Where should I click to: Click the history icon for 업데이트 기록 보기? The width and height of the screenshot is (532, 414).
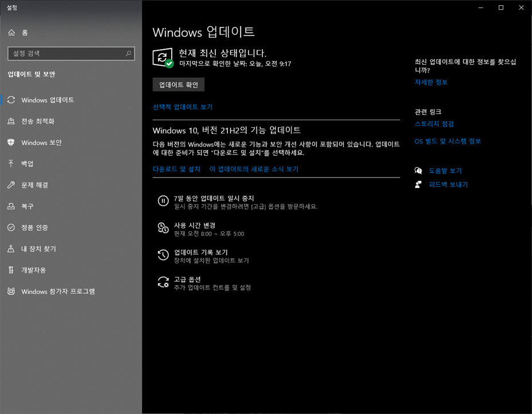coord(163,255)
